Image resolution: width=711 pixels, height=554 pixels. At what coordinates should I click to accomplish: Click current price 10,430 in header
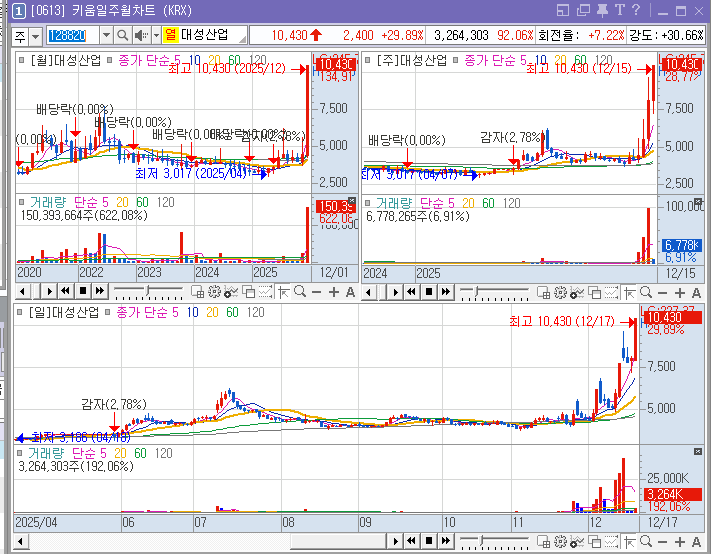pos(289,35)
